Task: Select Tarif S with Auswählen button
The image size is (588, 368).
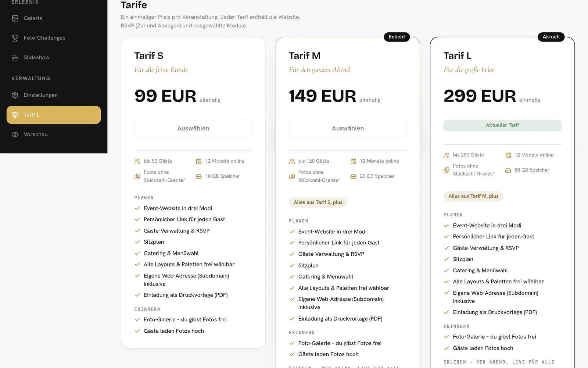Action: click(193, 128)
